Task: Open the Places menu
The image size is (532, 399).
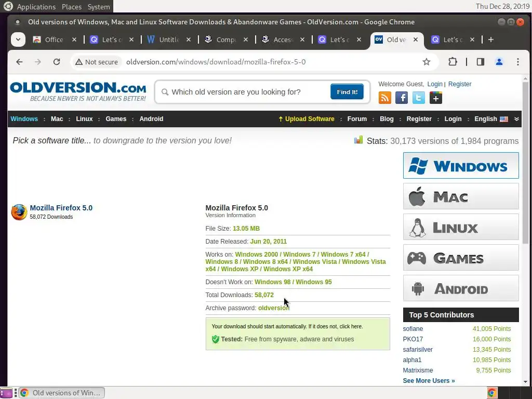Action: (x=72, y=7)
